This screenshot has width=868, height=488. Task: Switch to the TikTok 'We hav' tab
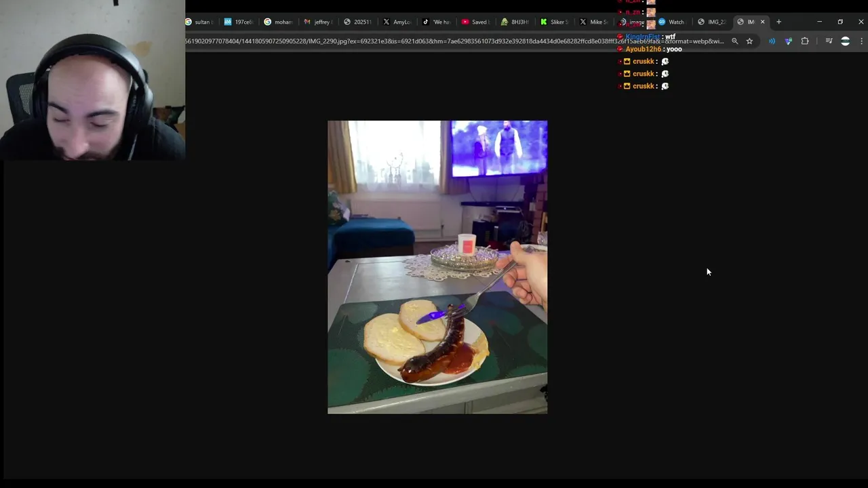(437, 22)
